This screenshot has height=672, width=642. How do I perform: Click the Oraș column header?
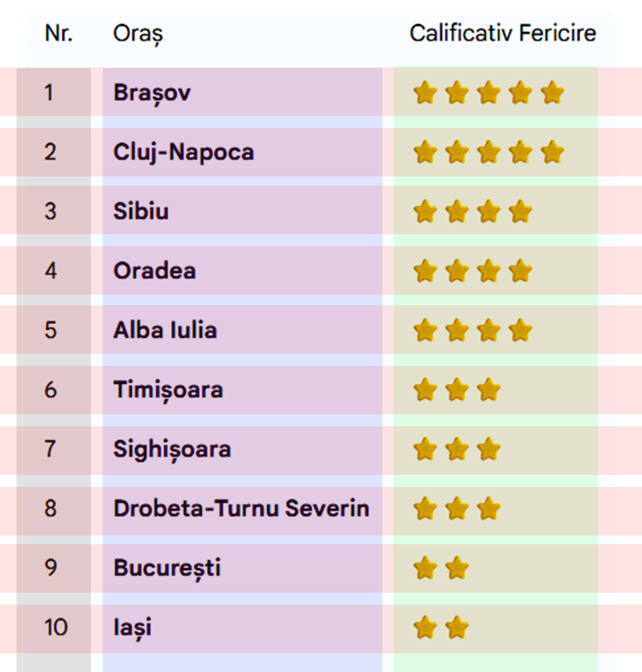click(138, 34)
